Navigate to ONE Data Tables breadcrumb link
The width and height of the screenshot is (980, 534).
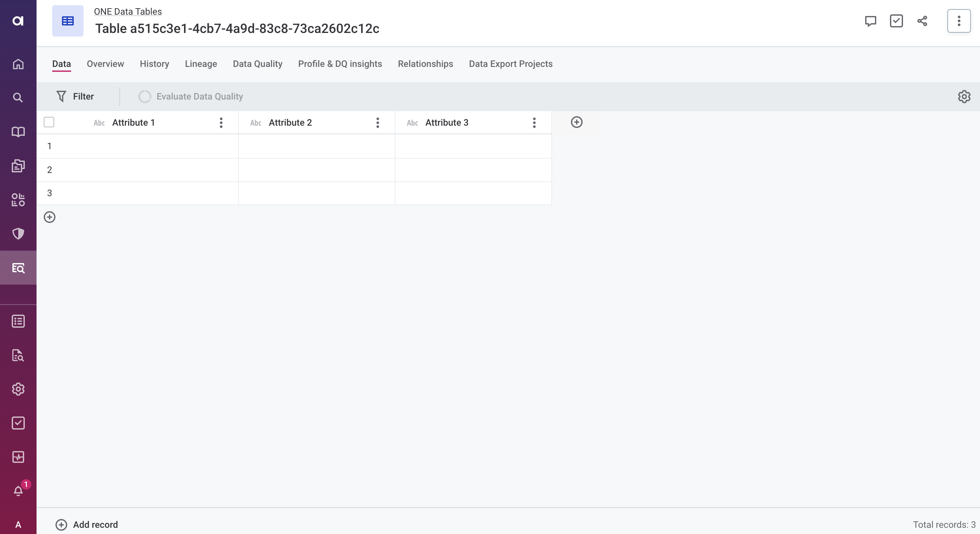tap(128, 11)
